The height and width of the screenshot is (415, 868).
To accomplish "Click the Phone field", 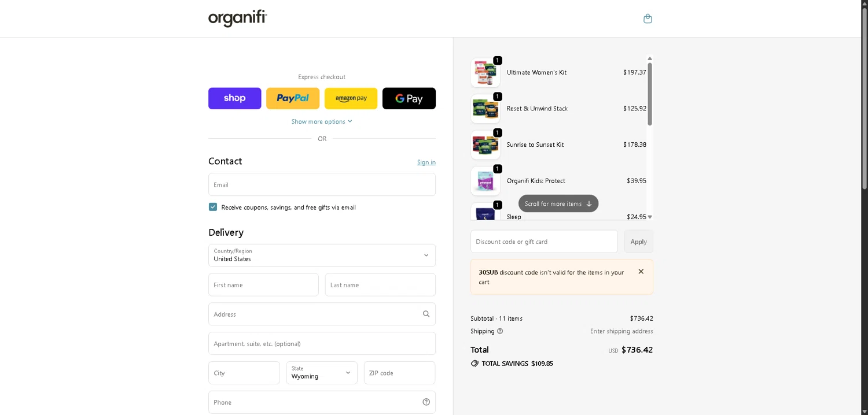I will (x=322, y=402).
